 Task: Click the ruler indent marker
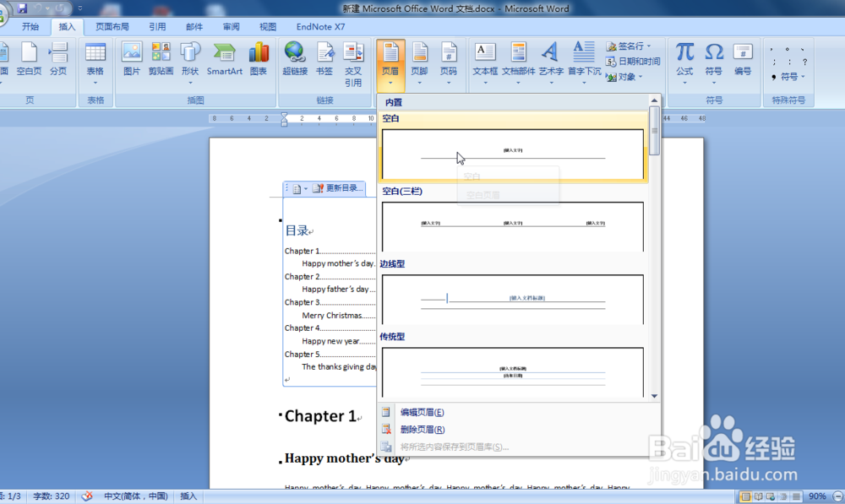click(x=284, y=120)
